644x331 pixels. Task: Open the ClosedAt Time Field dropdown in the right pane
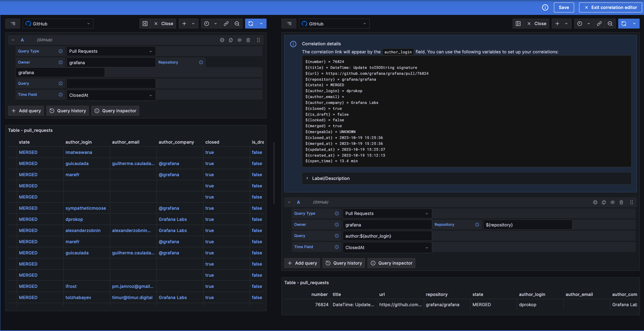[x=386, y=247]
